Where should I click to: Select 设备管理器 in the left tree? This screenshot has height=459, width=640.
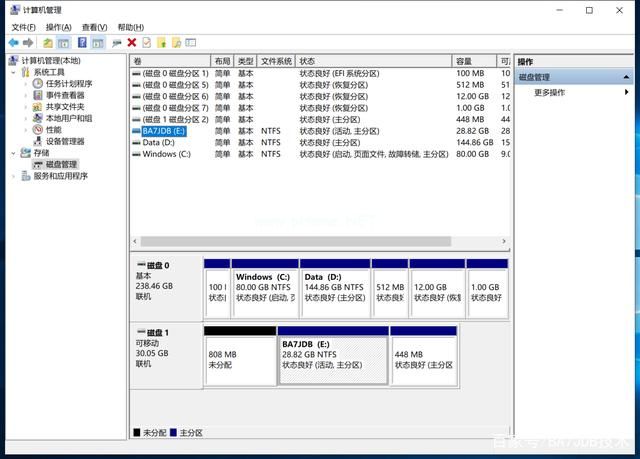[65, 141]
